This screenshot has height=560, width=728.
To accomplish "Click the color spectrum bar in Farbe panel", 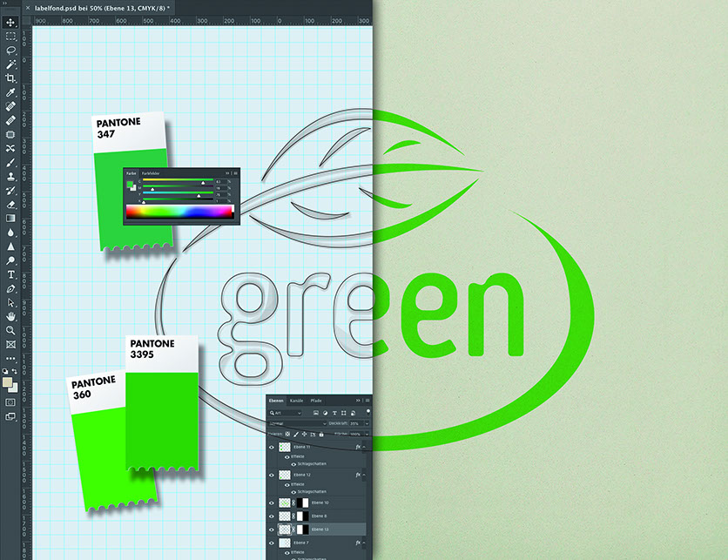I will pos(180,212).
